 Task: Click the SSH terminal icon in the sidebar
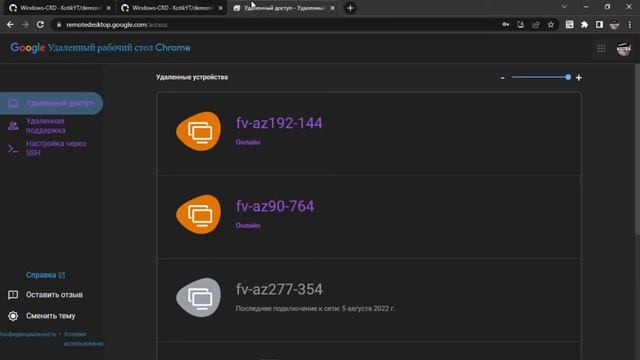click(13, 149)
